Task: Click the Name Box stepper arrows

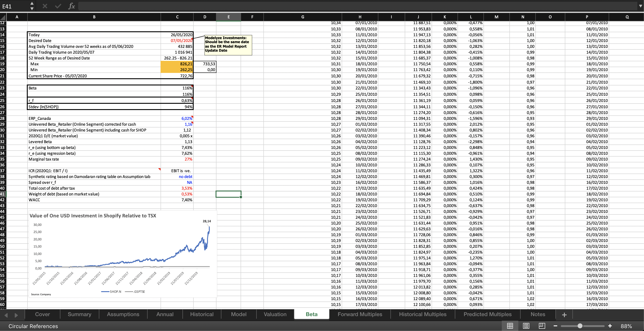Action: [x=32, y=6]
